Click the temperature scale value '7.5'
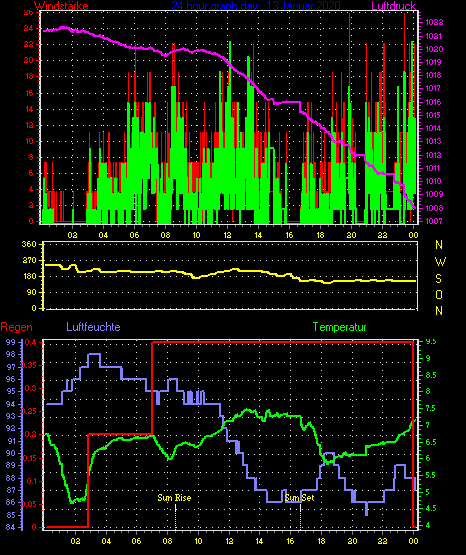Image resolution: width=466 pixels, height=555 pixels. click(x=431, y=408)
